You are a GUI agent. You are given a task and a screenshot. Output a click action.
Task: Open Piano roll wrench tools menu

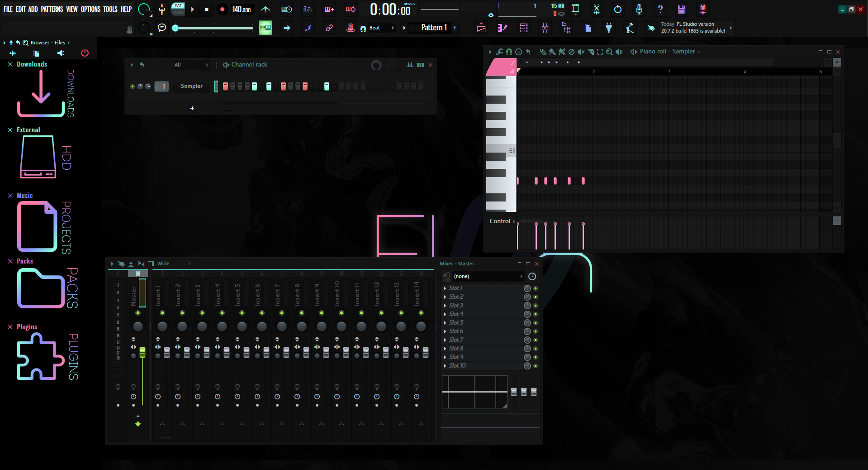pos(499,52)
